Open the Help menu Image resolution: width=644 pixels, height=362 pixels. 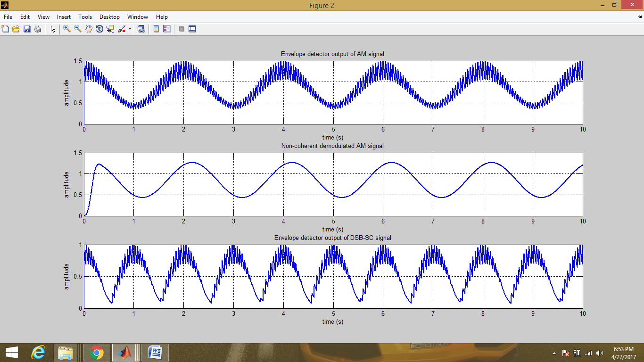pos(162,16)
